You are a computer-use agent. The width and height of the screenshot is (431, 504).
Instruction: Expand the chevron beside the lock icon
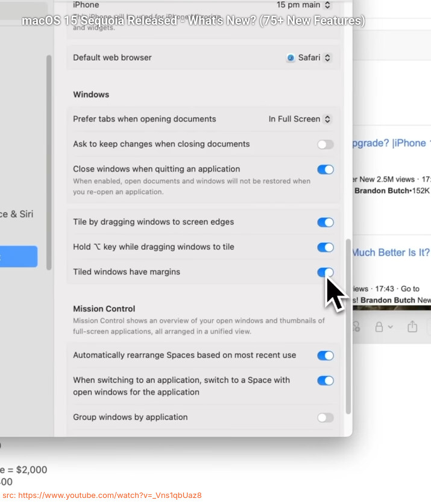(x=391, y=327)
